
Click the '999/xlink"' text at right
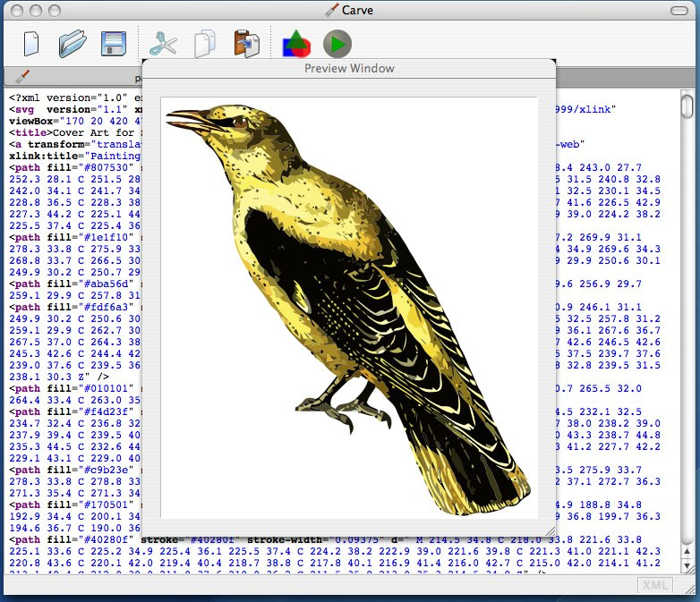pos(585,109)
